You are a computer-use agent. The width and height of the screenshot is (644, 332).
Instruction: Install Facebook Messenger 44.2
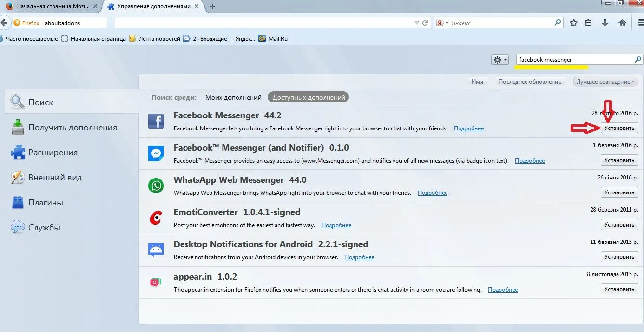click(619, 128)
